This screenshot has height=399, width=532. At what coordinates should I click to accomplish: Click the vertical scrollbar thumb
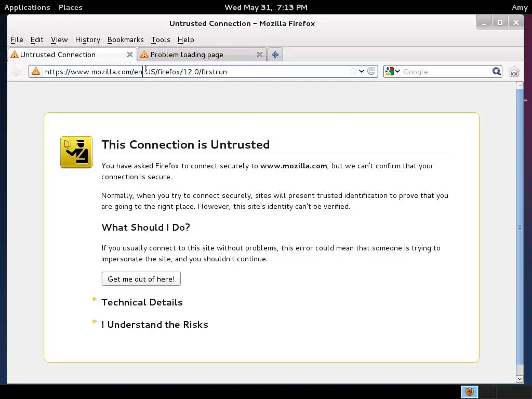[520, 227]
